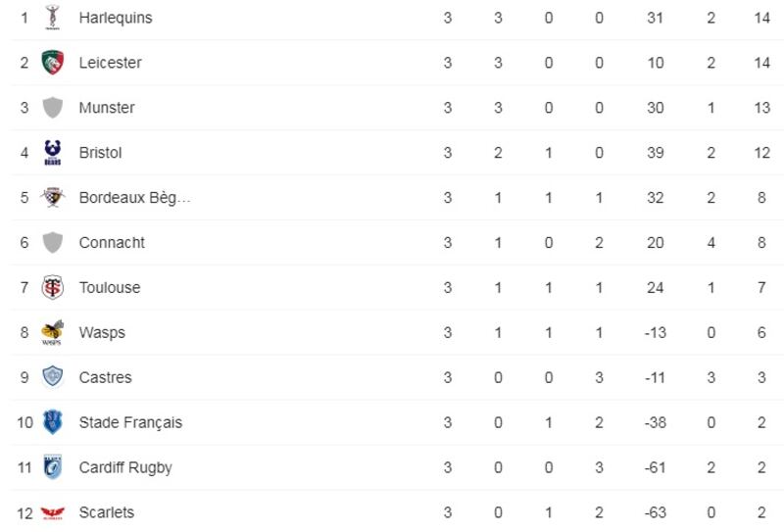Click the Wasps team logo icon
The image size is (784, 532).
(x=53, y=333)
